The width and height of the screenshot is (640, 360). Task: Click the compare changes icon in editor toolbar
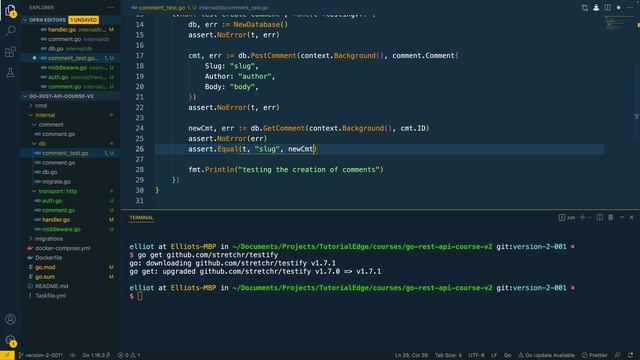coord(585,7)
